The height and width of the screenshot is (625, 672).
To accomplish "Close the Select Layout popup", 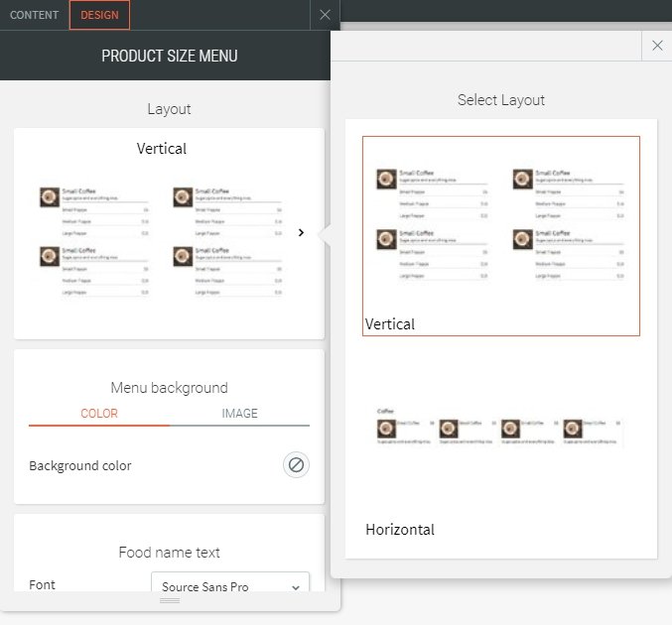I will (x=657, y=46).
